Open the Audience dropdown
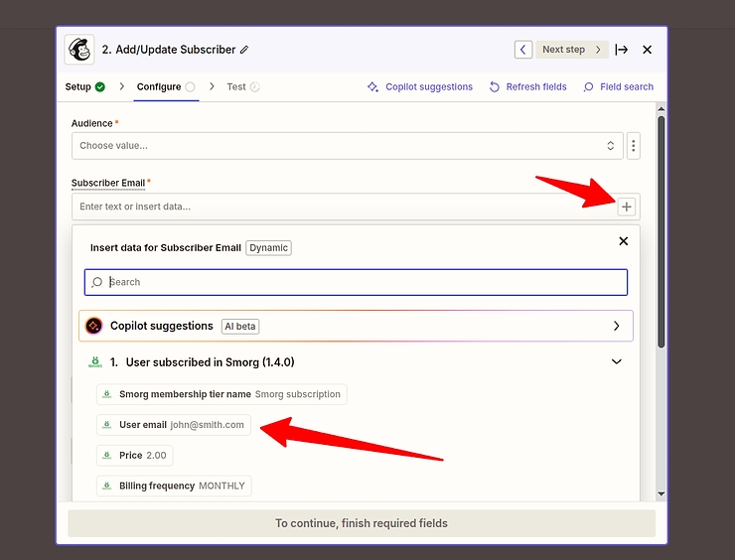The image size is (735, 560). (x=347, y=146)
